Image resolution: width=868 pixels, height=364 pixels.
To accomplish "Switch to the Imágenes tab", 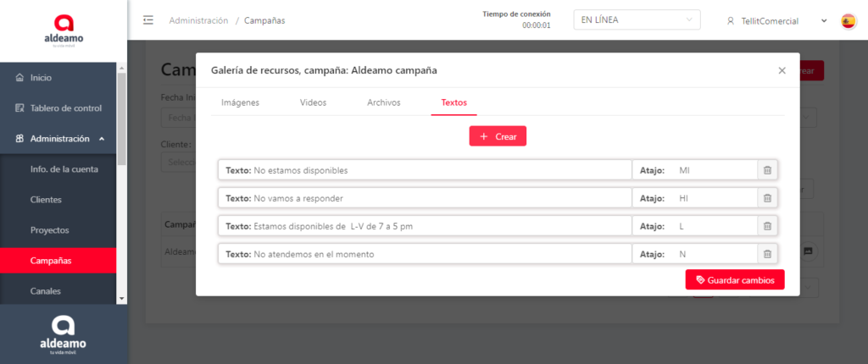I will pyautogui.click(x=240, y=102).
